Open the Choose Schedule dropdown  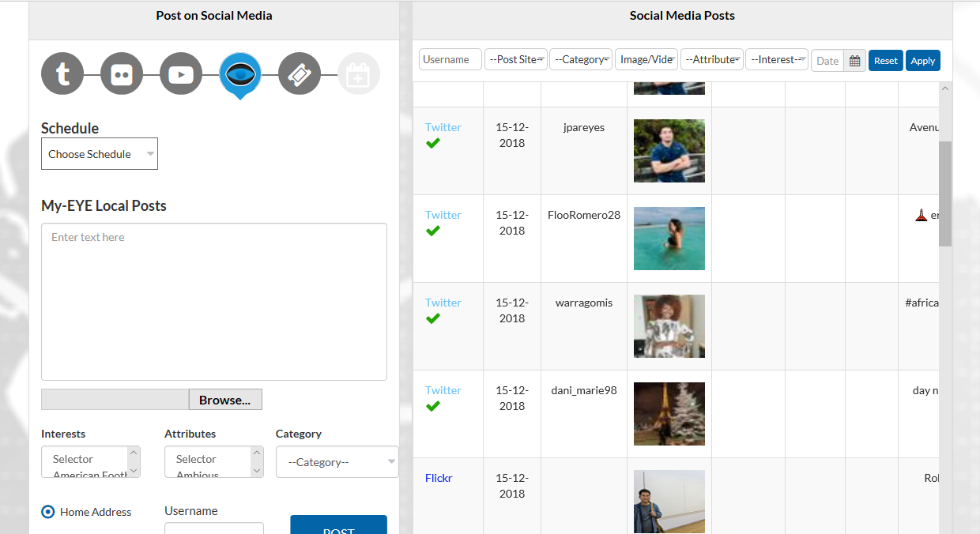point(100,154)
